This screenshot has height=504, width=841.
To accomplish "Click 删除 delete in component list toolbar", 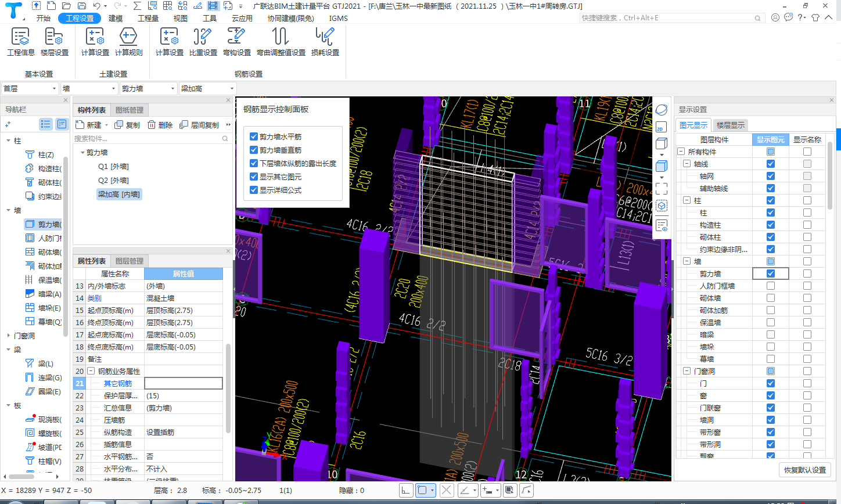I will [x=160, y=125].
